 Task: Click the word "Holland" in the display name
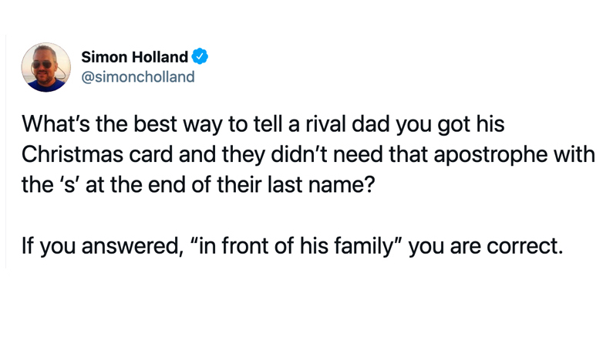tap(160, 57)
